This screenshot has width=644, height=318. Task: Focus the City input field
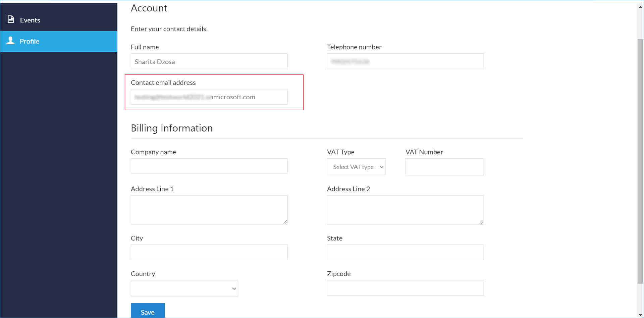(209, 252)
